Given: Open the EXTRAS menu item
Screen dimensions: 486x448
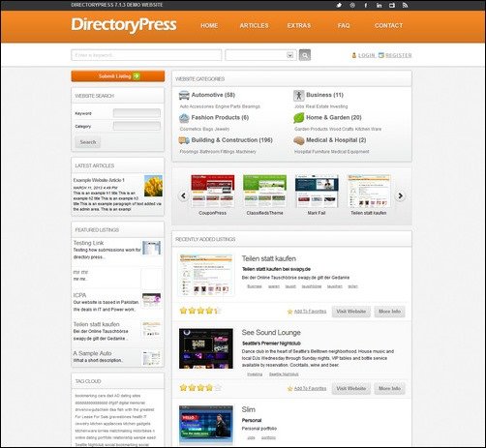Looking at the screenshot, I should [x=299, y=26].
